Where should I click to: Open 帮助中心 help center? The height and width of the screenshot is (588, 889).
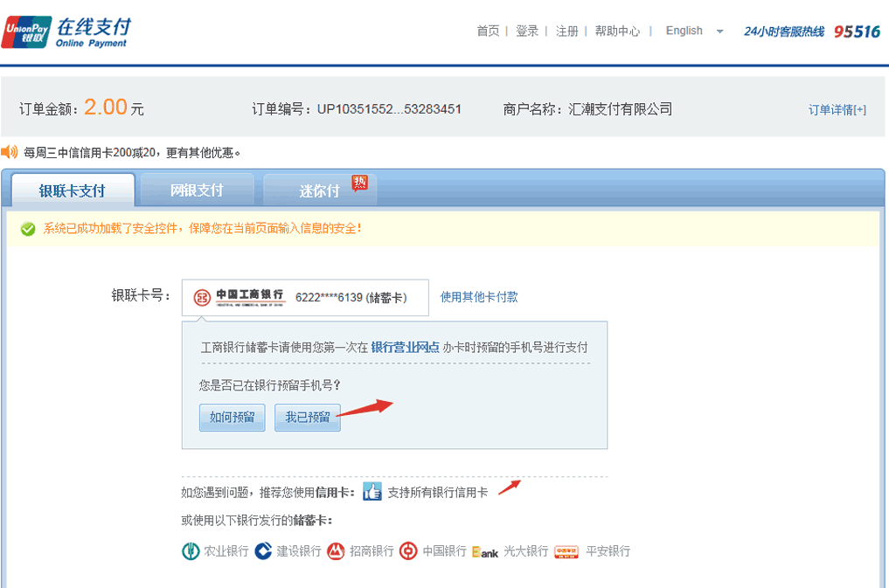(x=617, y=31)
